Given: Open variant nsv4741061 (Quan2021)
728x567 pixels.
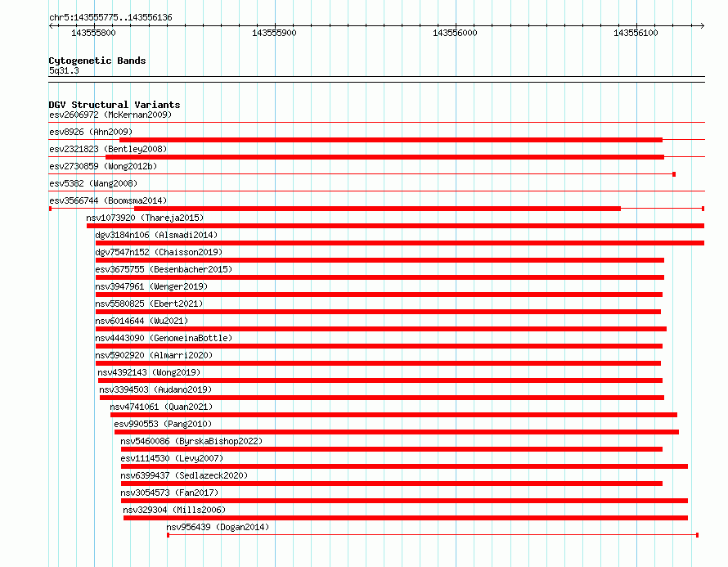Looking at the screenshot, I should pos(161,407).
